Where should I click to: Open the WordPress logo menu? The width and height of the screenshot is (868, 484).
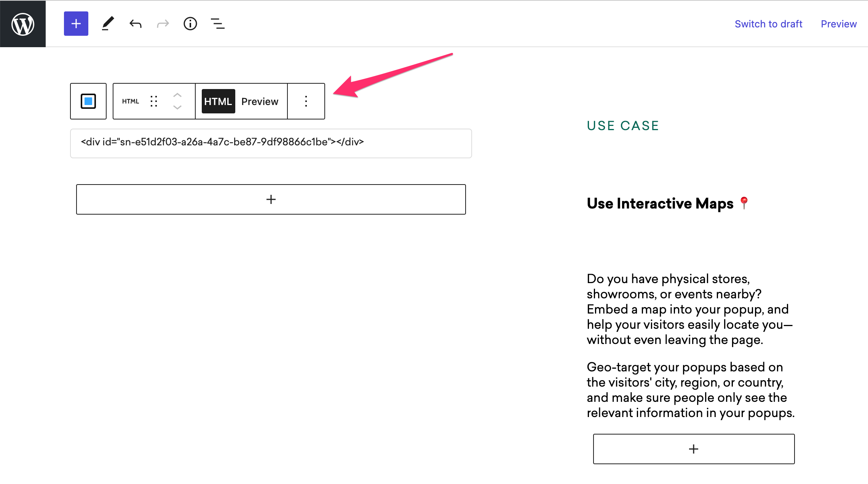23,24
